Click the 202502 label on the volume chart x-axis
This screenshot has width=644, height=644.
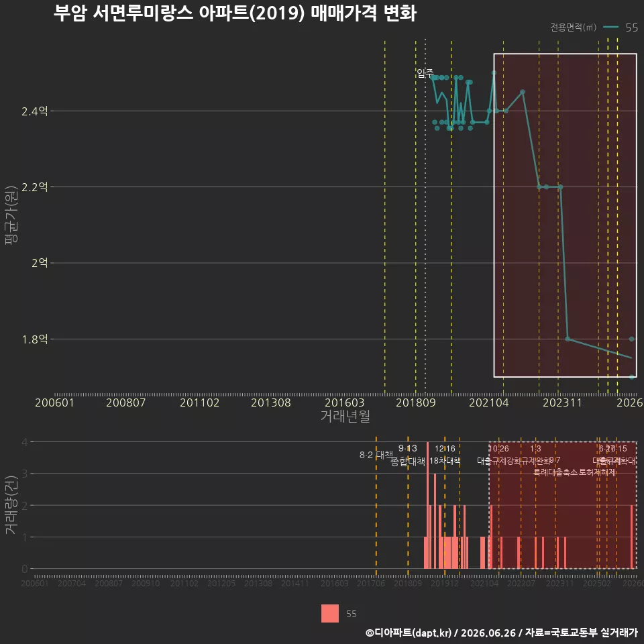[597, 583]
